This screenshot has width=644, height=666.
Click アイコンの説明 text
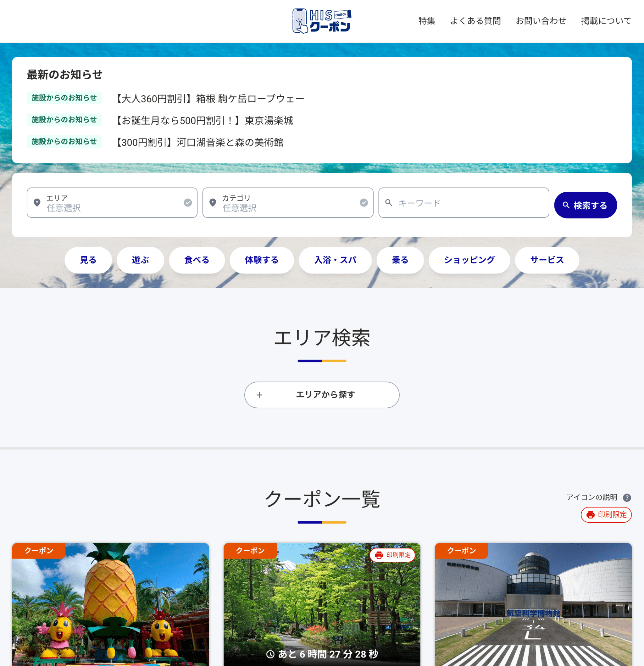coord(591,498)
